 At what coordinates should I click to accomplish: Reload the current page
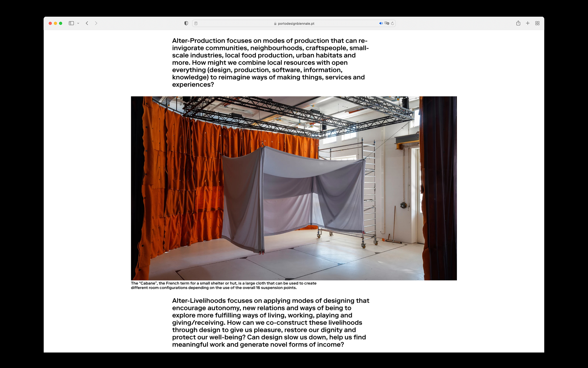click(392, 23)
